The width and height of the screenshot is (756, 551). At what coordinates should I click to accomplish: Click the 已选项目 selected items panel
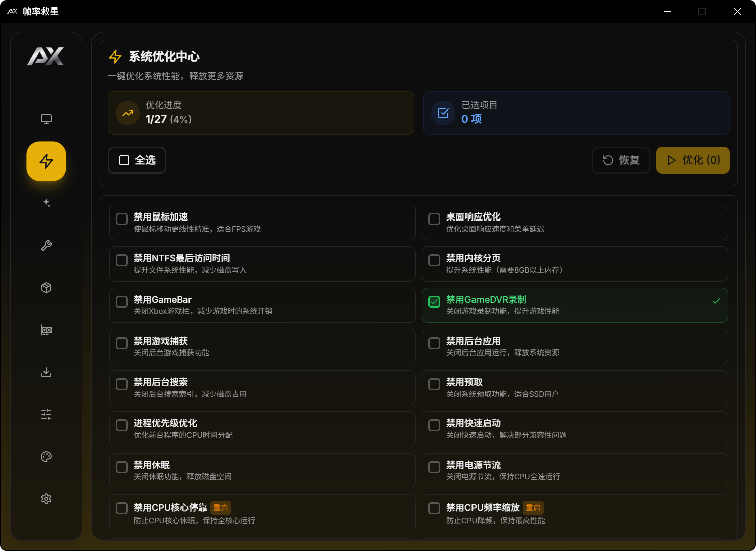pyautogui.click(x=576, y=113)
